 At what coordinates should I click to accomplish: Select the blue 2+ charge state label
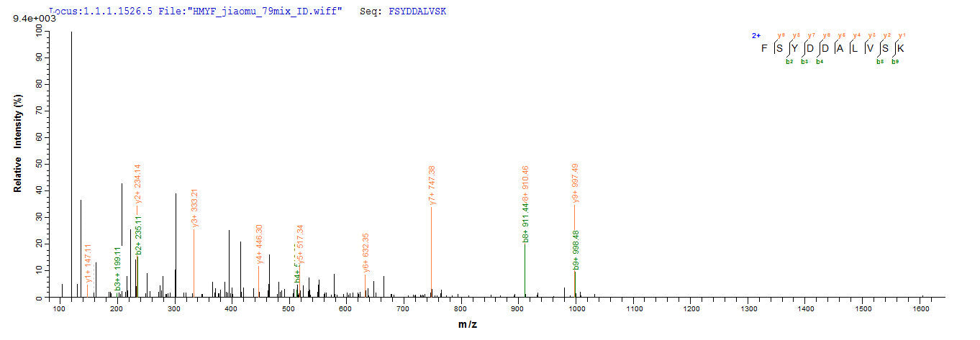pyautogui.click(x=756, y=35)
